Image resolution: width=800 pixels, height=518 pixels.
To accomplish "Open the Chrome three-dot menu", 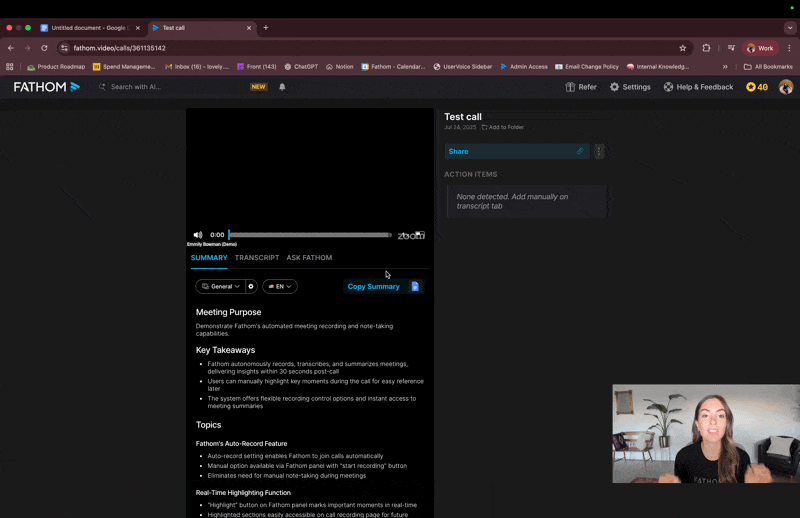I will [789, 48].
